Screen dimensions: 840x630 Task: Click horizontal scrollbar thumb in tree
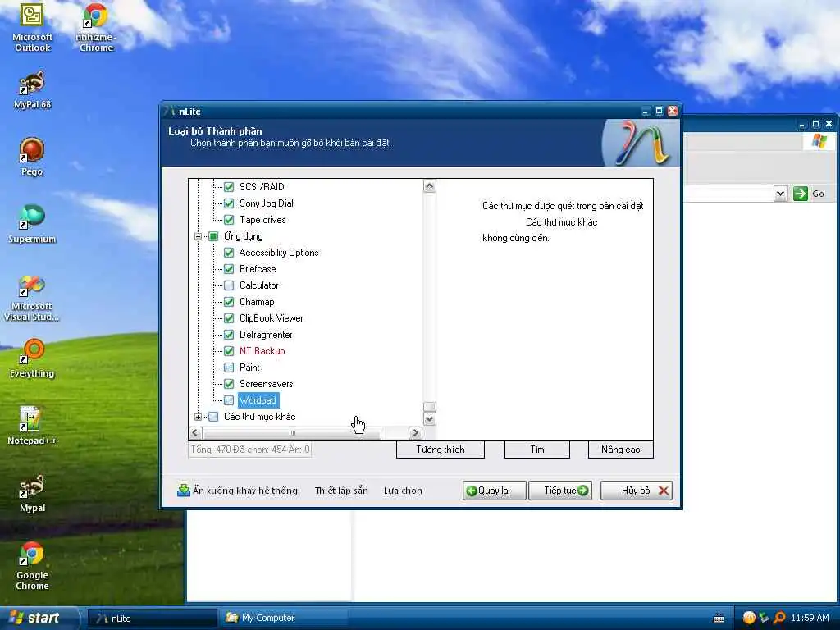coord(292,432)
